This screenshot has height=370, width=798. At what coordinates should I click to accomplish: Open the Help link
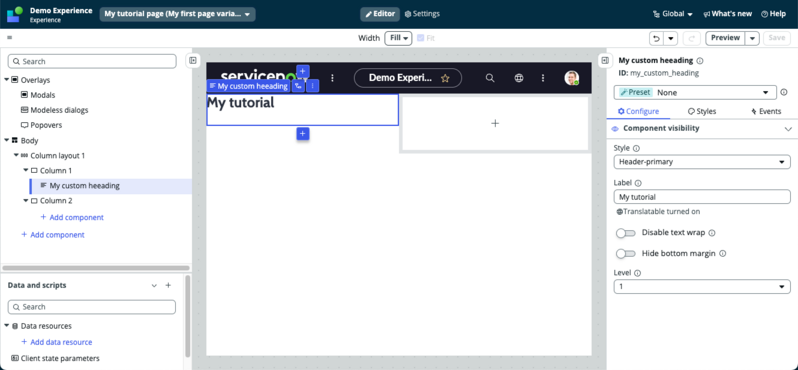[x=774, y=14]
